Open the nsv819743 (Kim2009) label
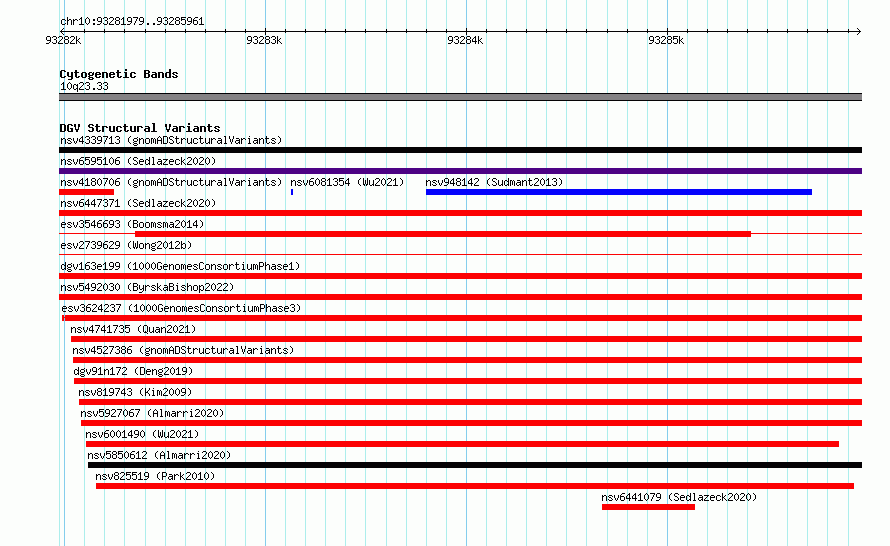890x546 pixels. [135, 392]
